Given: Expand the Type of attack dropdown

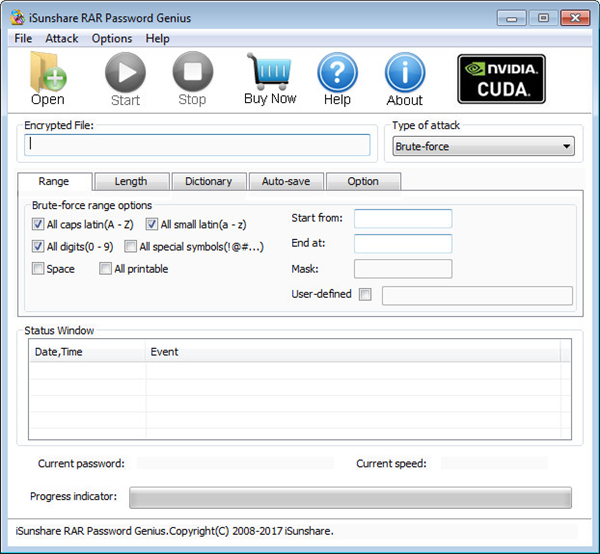Looking at the screenshot, I should tap(566, 147).
